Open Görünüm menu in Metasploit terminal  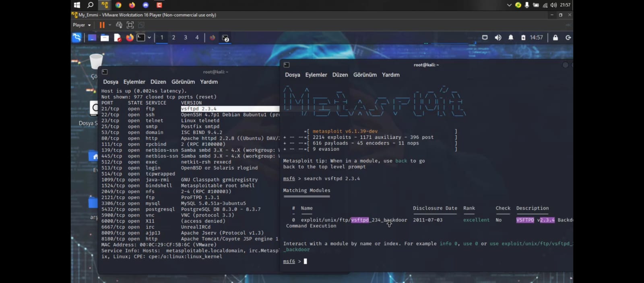pos(365,75)
